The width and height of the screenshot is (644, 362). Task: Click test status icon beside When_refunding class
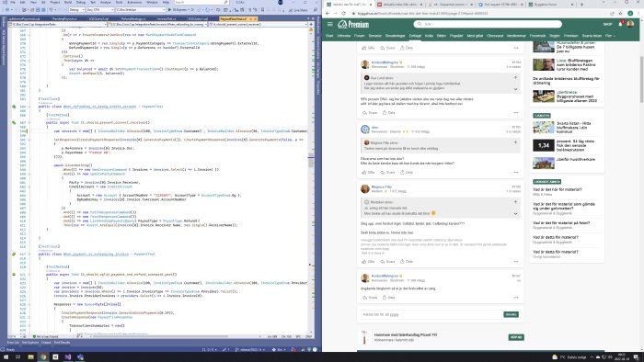coord(14,107)
